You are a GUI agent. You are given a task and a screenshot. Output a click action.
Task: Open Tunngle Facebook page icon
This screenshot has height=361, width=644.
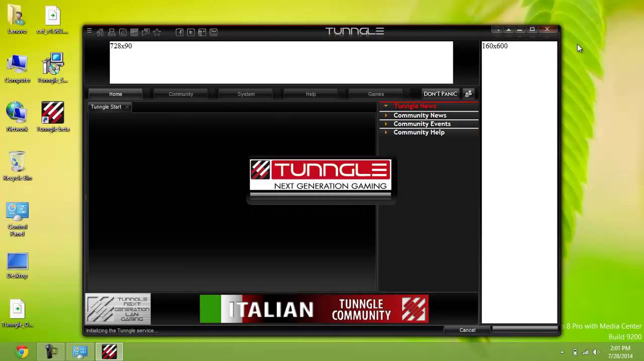click(x=179, y=32)
